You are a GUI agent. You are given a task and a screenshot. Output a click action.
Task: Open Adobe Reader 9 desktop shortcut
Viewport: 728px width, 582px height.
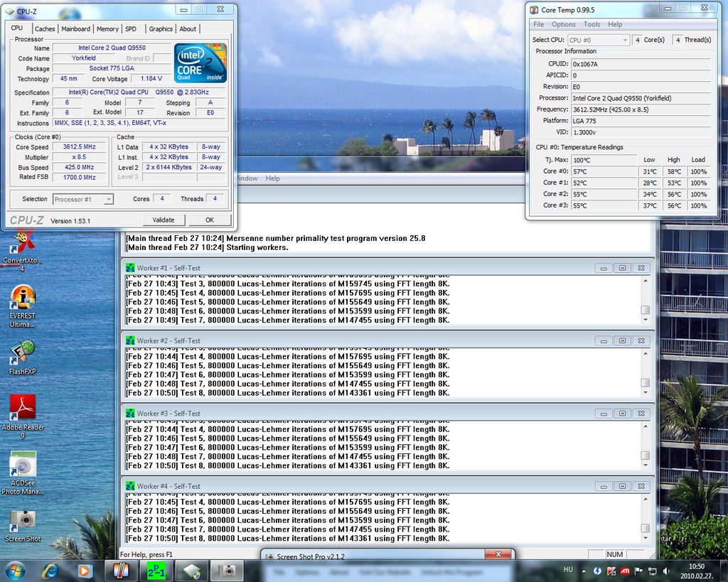(x=23, y=416)
